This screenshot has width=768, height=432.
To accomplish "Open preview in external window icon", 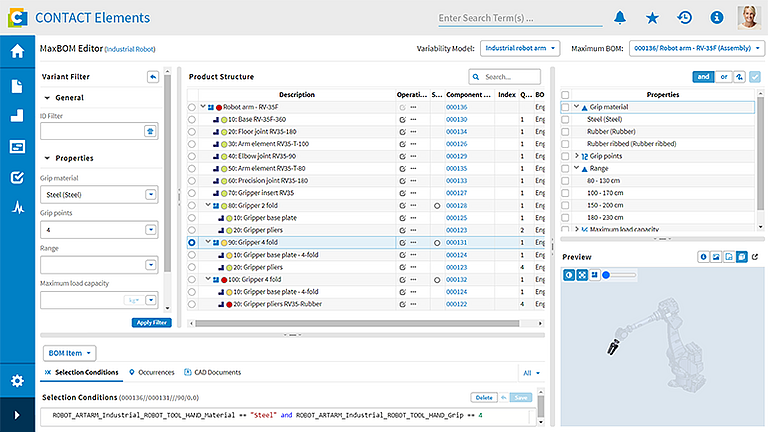I will [x=755, y=257].
